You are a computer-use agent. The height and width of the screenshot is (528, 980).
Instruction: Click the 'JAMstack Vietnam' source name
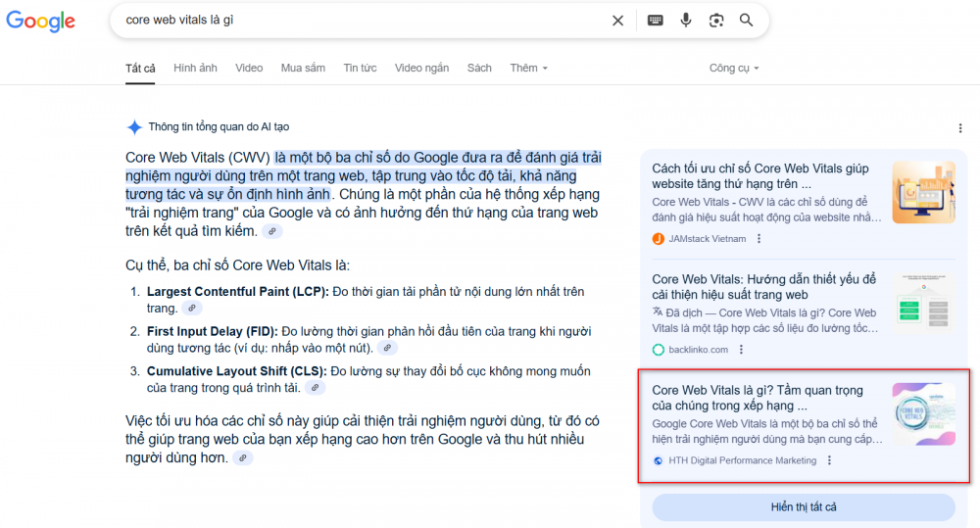pyautogui.click(x=707, y=239)
